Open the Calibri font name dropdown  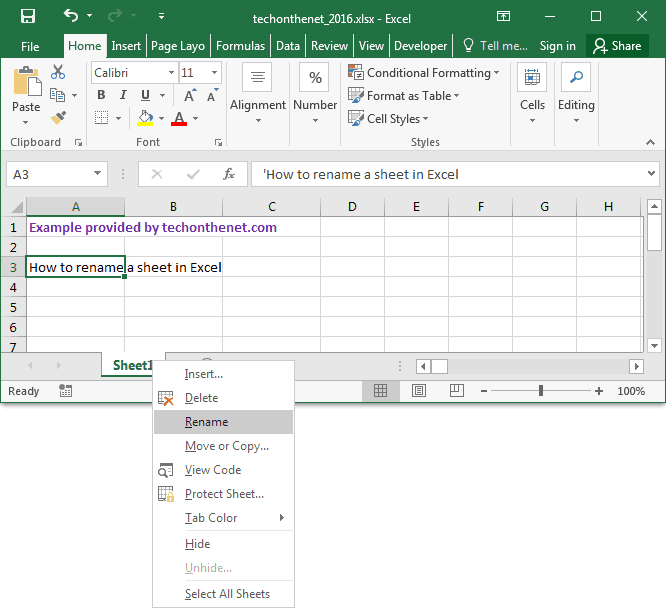coord(171,73)
